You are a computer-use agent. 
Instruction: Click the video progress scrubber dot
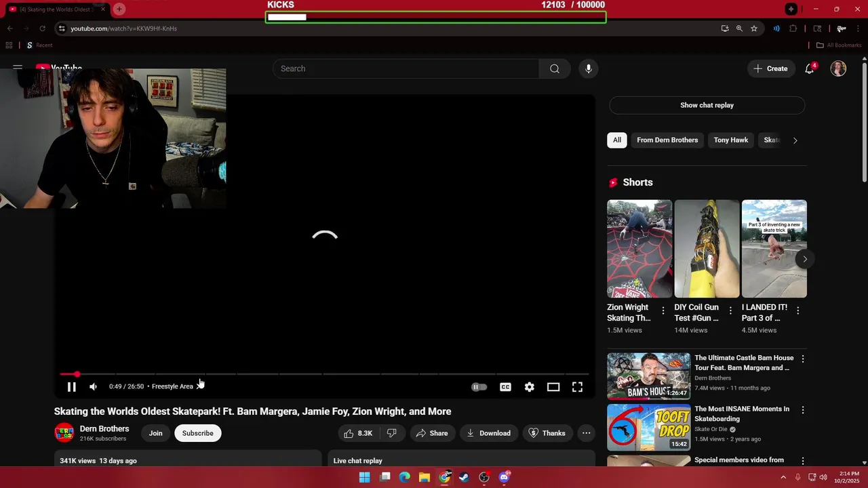coord(77,374)
